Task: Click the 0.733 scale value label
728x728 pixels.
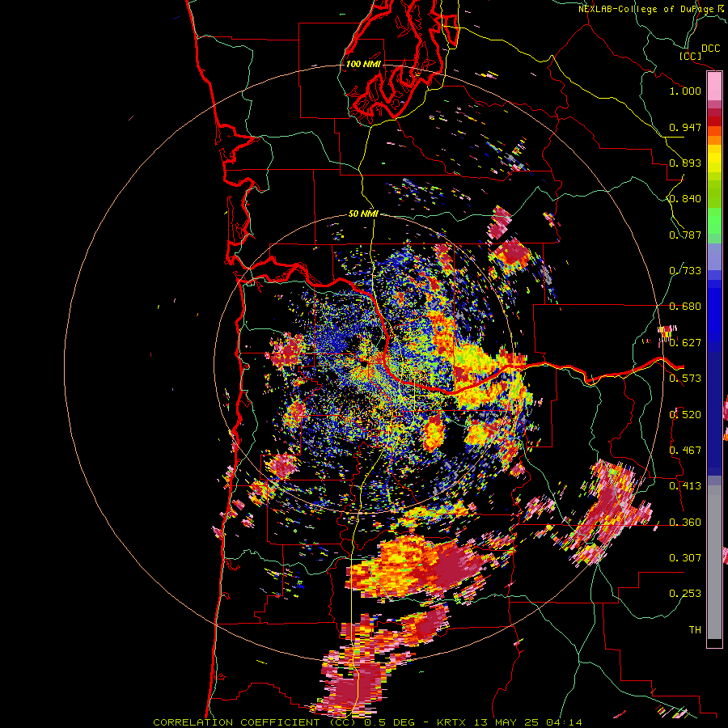Action: [685, 271]
